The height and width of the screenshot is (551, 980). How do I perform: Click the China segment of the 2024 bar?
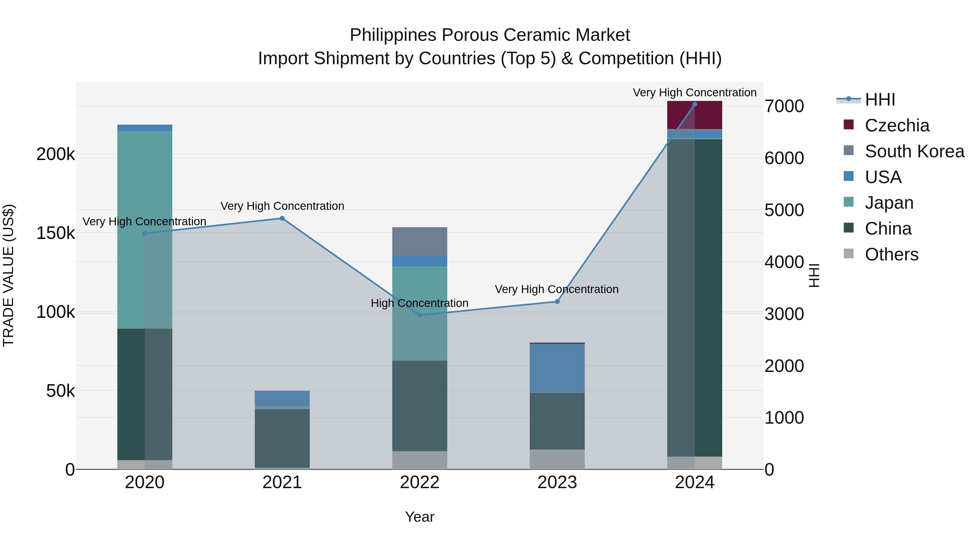pos(695,298)
